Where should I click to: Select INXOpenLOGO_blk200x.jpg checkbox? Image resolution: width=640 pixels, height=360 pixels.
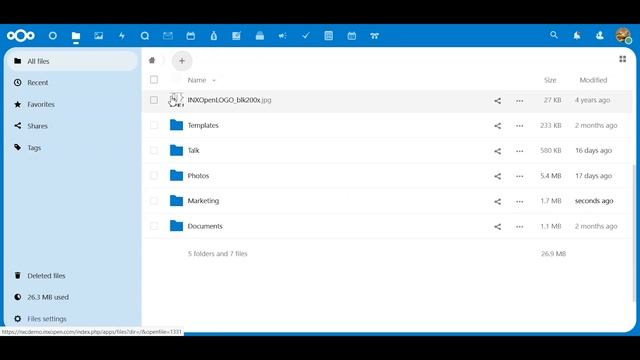pos(154,100)
